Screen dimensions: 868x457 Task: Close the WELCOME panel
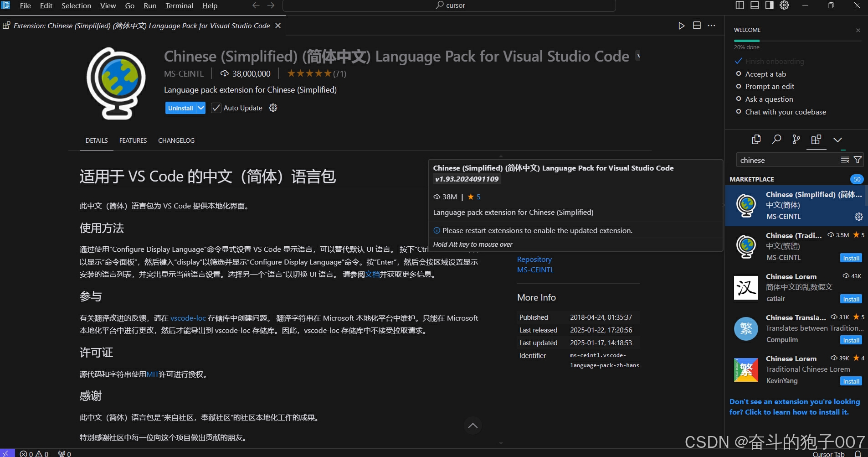click(858, 30)
